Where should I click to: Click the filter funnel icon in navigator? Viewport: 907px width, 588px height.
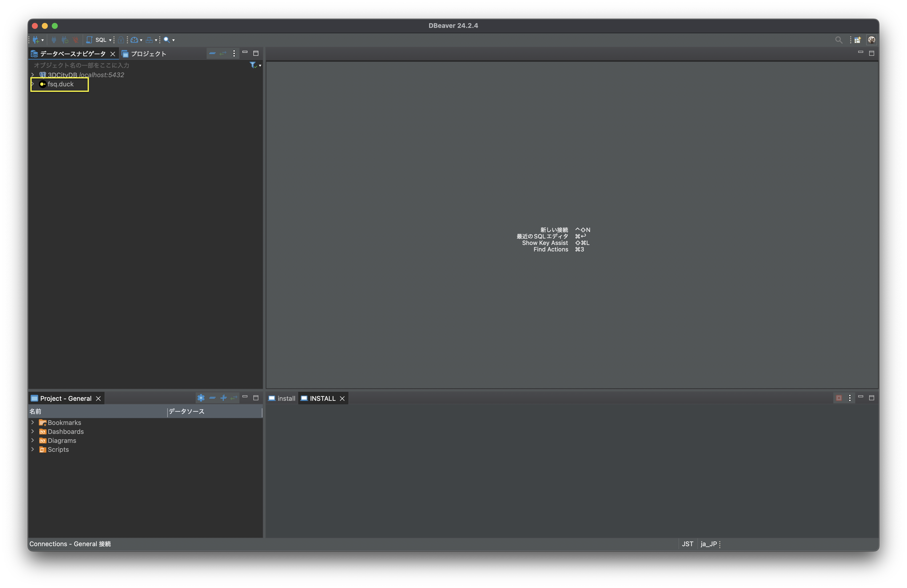(x=253, y=65)
